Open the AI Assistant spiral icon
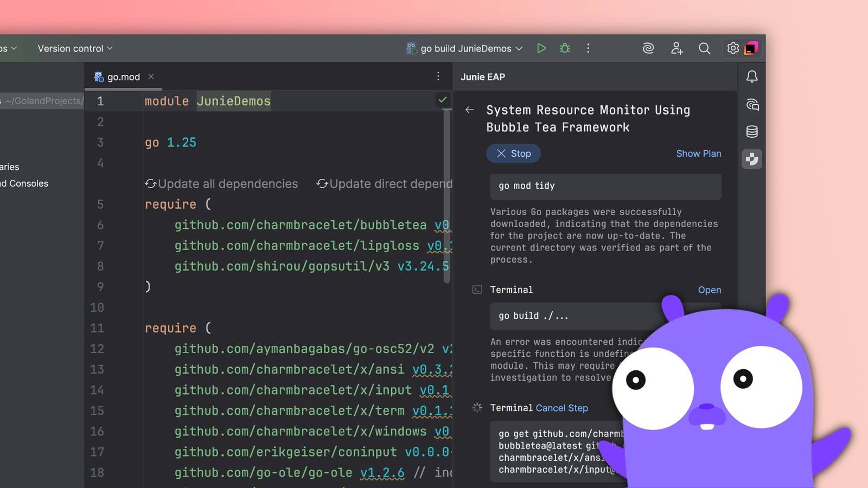868x488 pixels. point(648,48)
